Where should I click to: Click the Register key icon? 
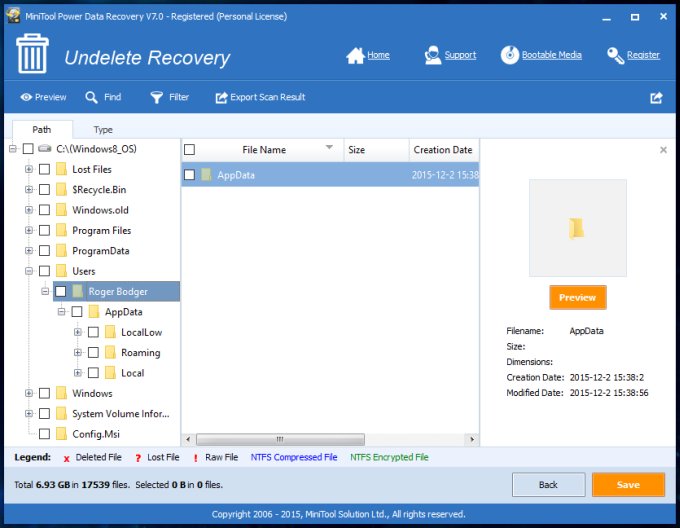click(615, 55)
